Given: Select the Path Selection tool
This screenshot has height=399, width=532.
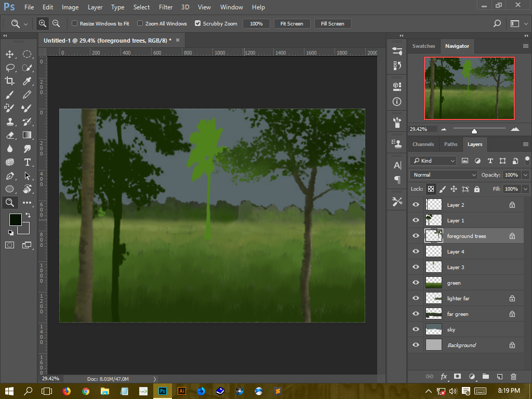Looking at the screenshot, I should coord(27,176).
